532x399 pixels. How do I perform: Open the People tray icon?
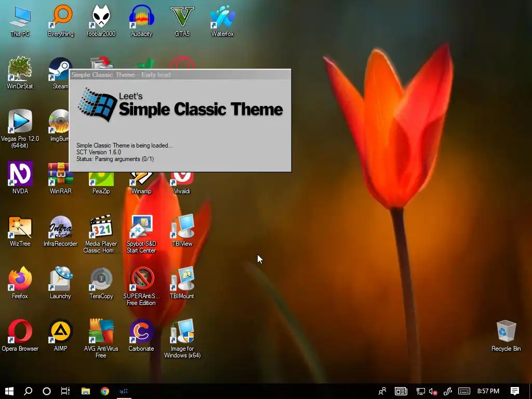pos(382,391)
